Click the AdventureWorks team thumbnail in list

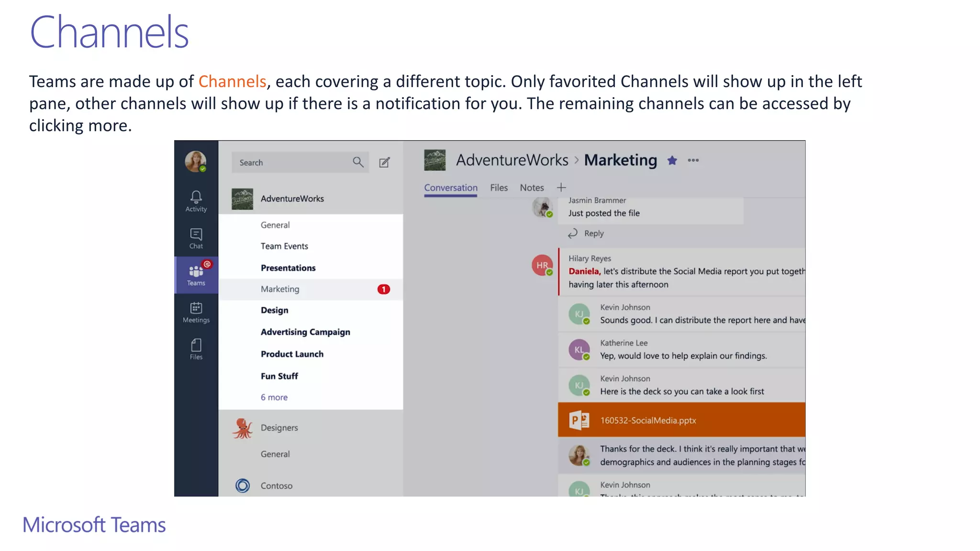click(x=243, y=199)
